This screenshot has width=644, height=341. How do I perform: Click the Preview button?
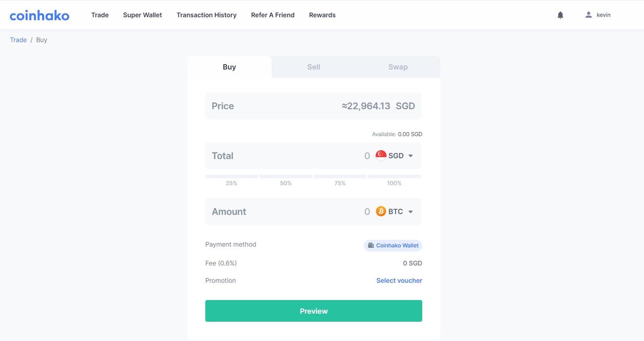point(313,311)
